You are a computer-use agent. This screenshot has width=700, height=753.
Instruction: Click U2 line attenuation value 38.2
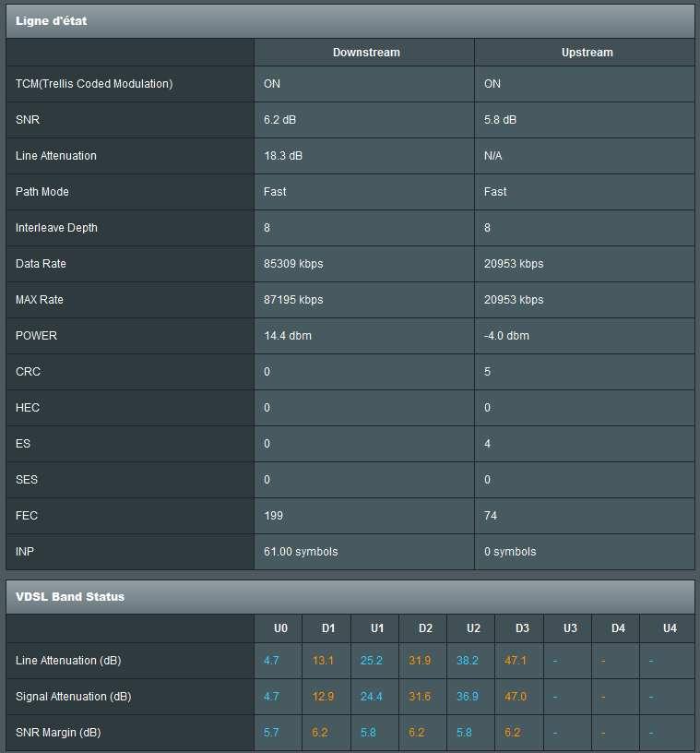[468, 661]
